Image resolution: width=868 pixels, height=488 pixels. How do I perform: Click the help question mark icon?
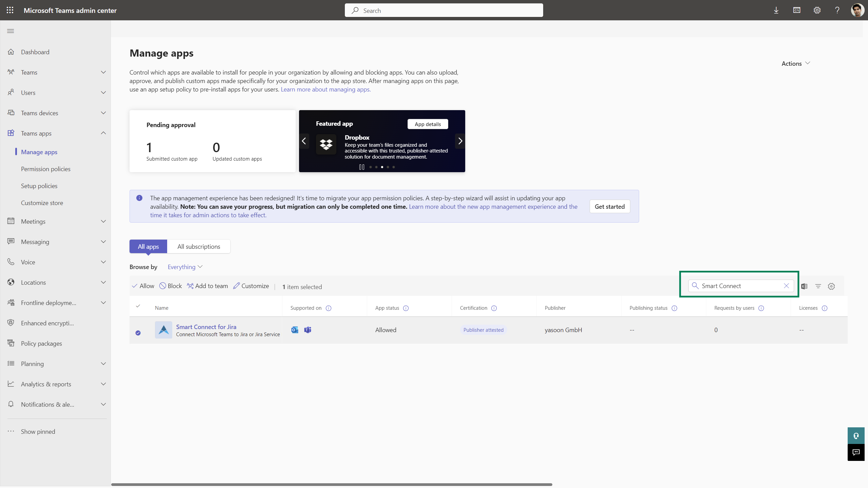(837, 10)
